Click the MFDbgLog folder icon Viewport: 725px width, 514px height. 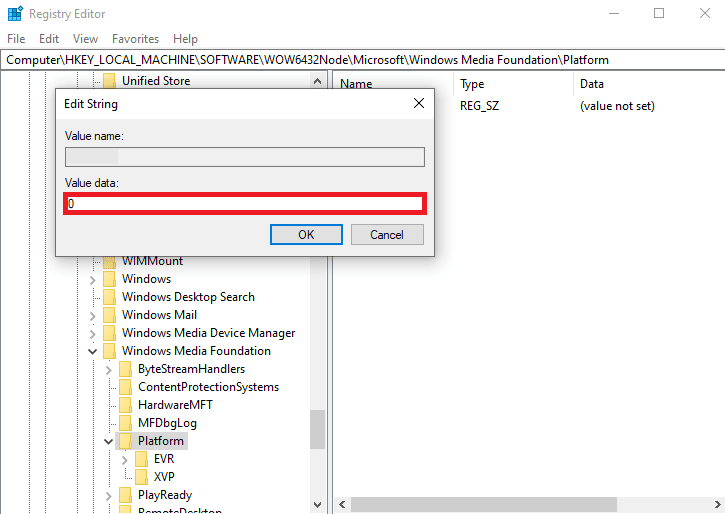[x=125, y=423]
